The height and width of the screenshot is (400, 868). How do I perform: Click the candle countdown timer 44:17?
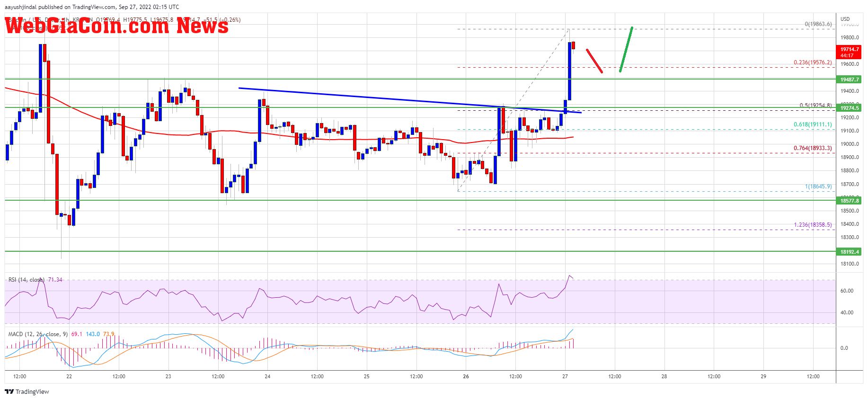coord(847,56)
